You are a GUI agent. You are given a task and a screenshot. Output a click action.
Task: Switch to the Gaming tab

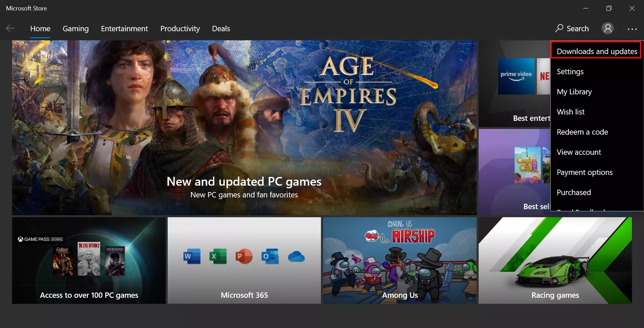coord(76,29)
